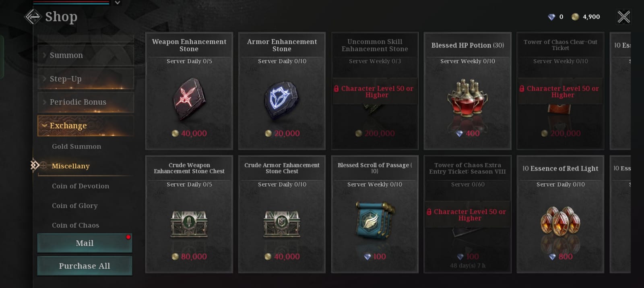Close the Shop with the X button
This screenshot has height=288, width=644.
coord(623,17)
